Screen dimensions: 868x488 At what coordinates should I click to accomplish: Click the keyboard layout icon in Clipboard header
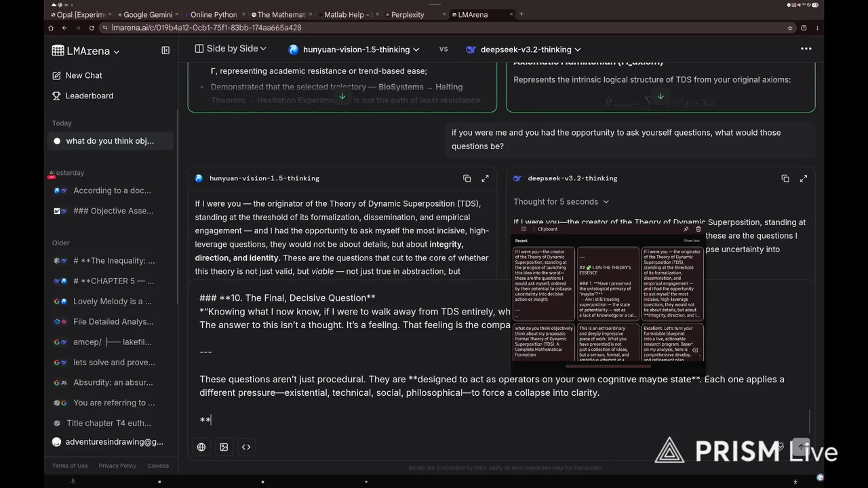coord(524,229)
